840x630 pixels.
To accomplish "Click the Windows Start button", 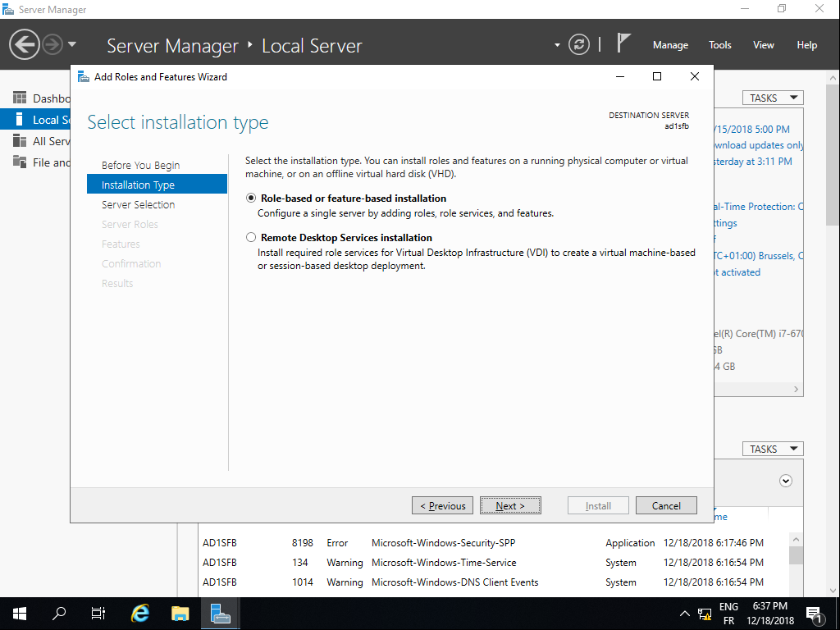I will tap(20, 613).
